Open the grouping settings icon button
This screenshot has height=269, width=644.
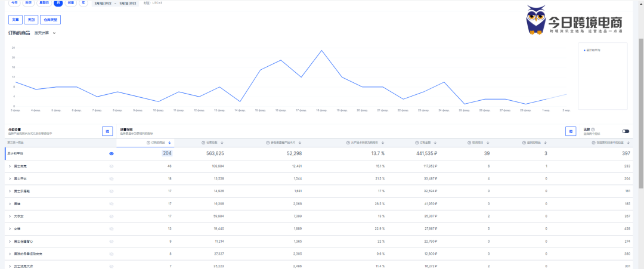107,131
